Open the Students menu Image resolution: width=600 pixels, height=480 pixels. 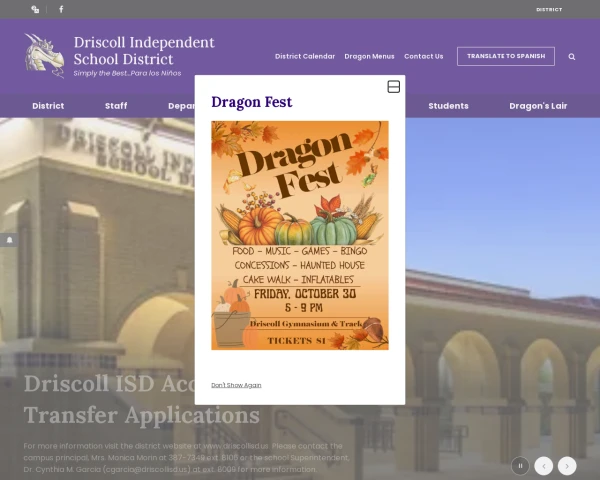[448, 106]
